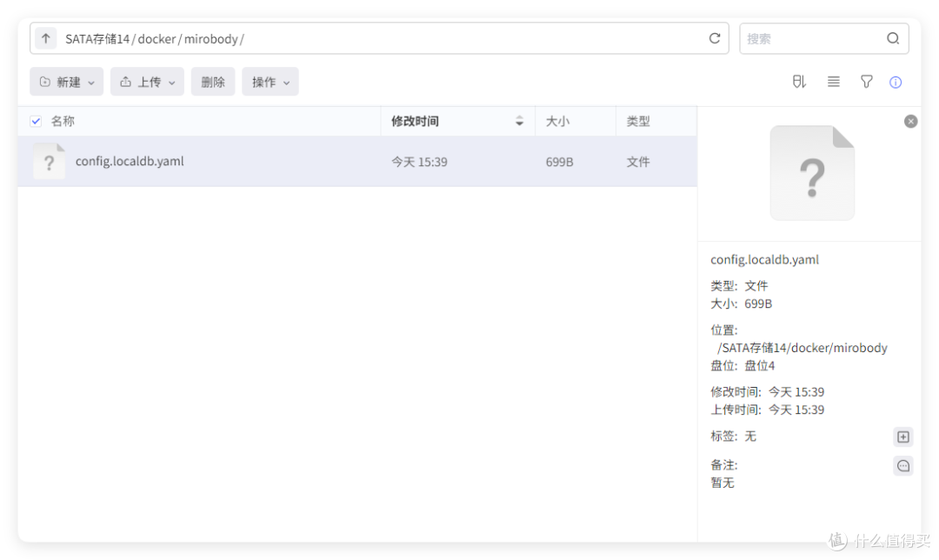Click the 删除 button
This screenshot has width=939, height=560.
[x=213, y=82]
